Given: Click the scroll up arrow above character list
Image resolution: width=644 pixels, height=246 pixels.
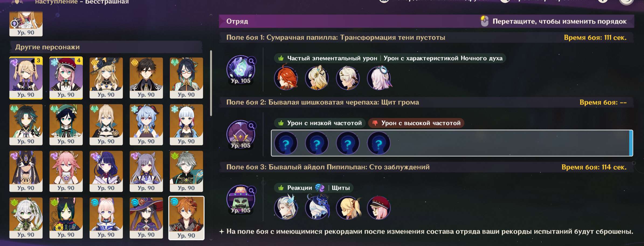Looking at the screenshot, I should point(211,15).
